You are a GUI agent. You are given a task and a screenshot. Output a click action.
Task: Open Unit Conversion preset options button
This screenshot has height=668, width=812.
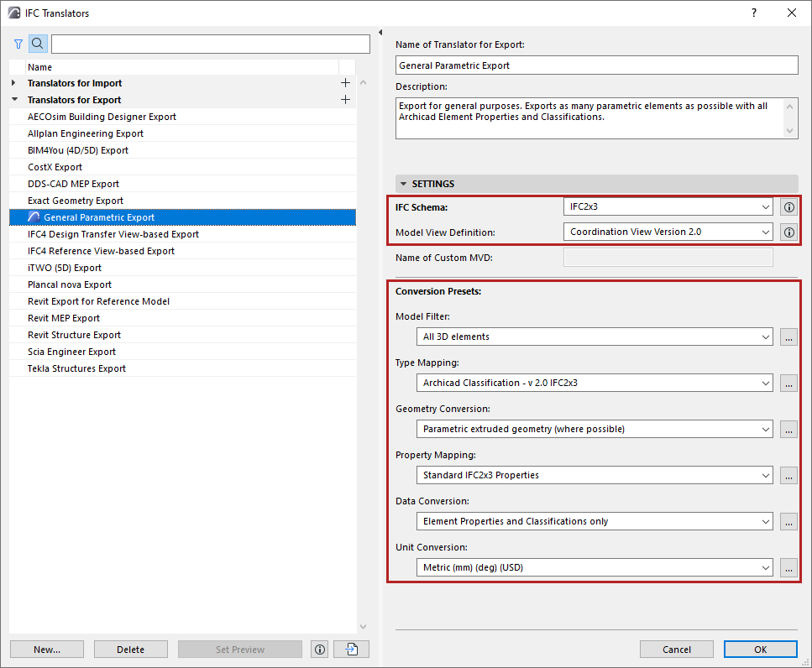pos(788,567)
